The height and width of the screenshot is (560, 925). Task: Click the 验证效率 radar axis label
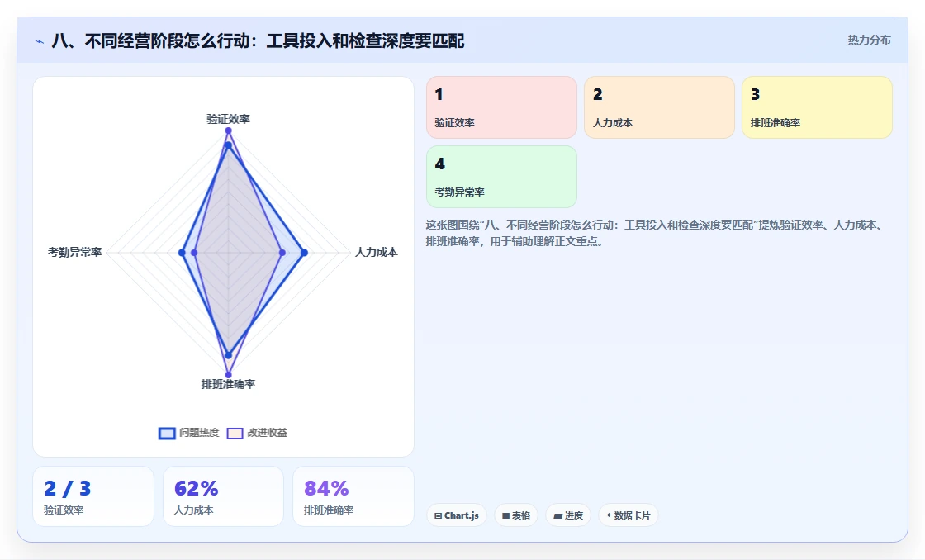[x=228, y=119]
